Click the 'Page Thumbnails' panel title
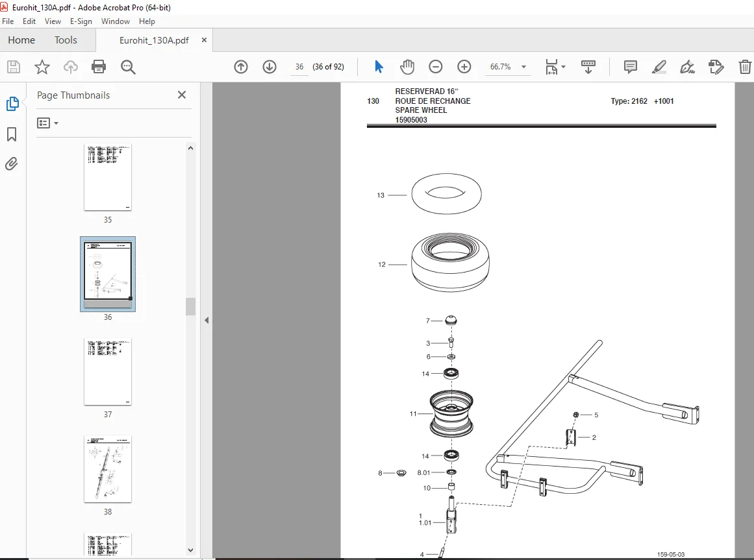This screenshot has height=560, width=754. pos(73,95)
